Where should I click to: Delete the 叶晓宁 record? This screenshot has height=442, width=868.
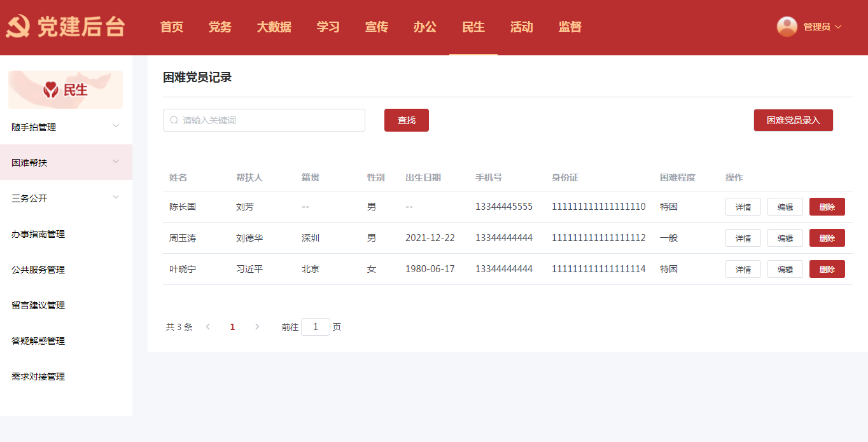coord(827,270)
